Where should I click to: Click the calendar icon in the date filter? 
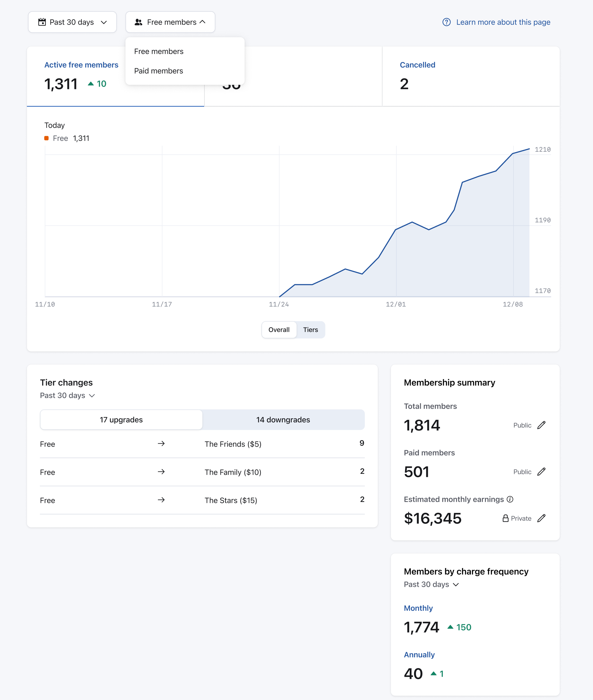(42, 22)
